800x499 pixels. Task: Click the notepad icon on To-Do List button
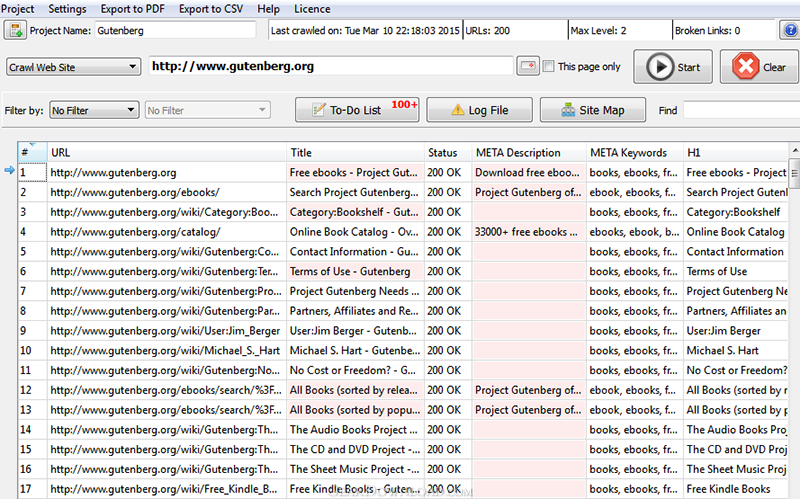coord(318,110)
